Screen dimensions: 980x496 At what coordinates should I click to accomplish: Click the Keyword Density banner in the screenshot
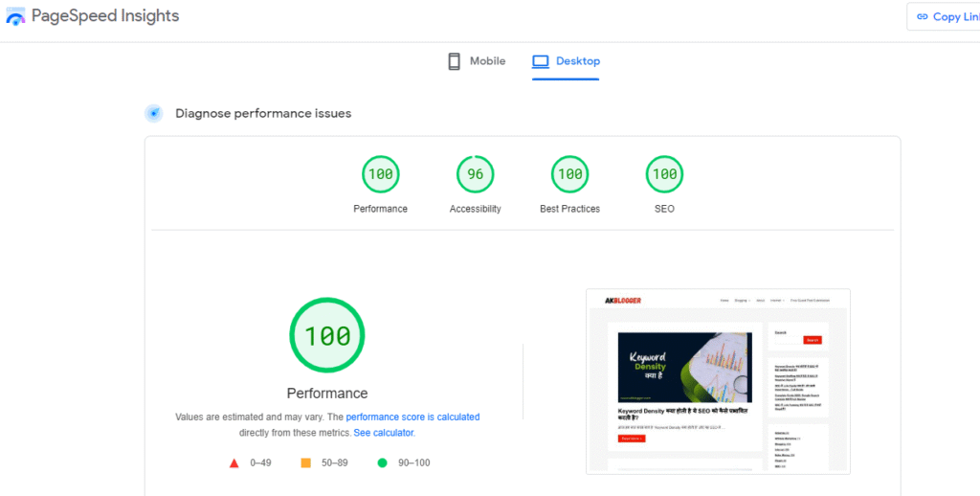(685, 368)
